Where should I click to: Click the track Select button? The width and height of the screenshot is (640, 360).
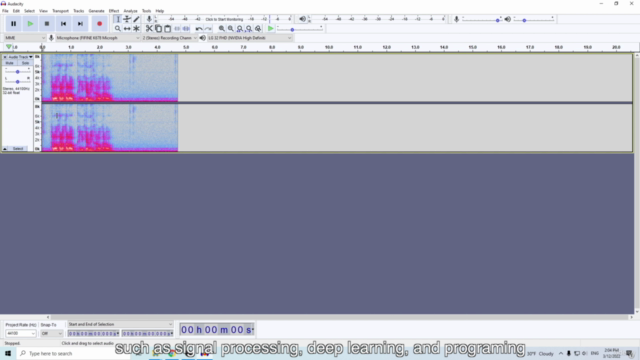18,149
